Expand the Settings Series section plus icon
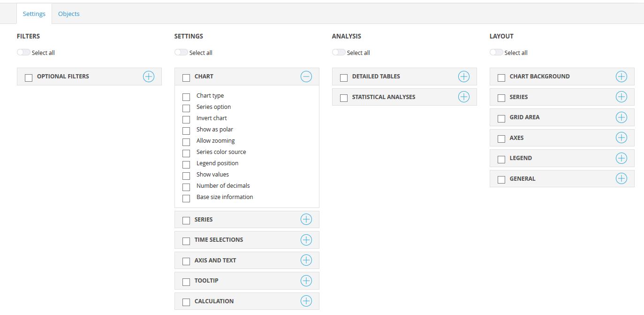 306,219
